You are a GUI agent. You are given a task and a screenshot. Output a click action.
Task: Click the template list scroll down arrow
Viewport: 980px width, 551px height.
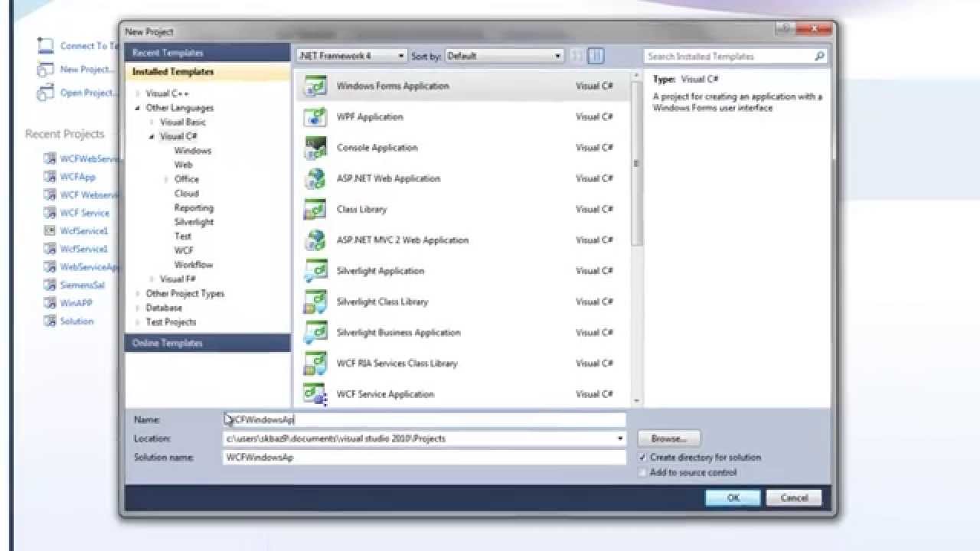tap(637, 400)
